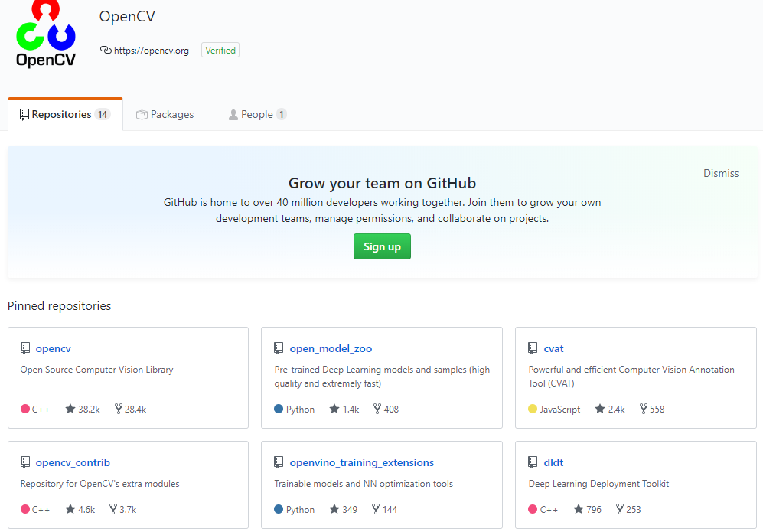The height and width of the screenshot is (532, 763).
Task: Click the link chain icon beside opencv.org
Action: [x=106, y=50]
